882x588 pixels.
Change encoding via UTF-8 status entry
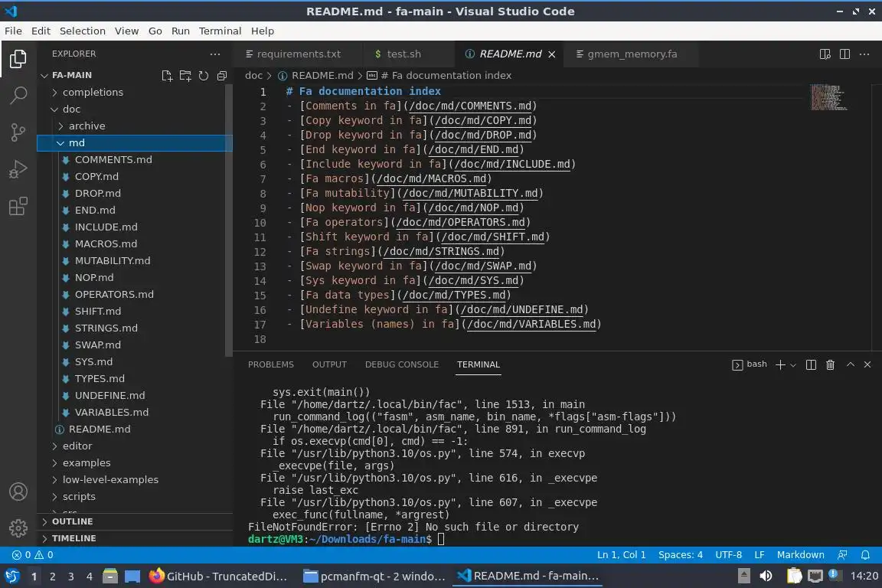[728, 555]
